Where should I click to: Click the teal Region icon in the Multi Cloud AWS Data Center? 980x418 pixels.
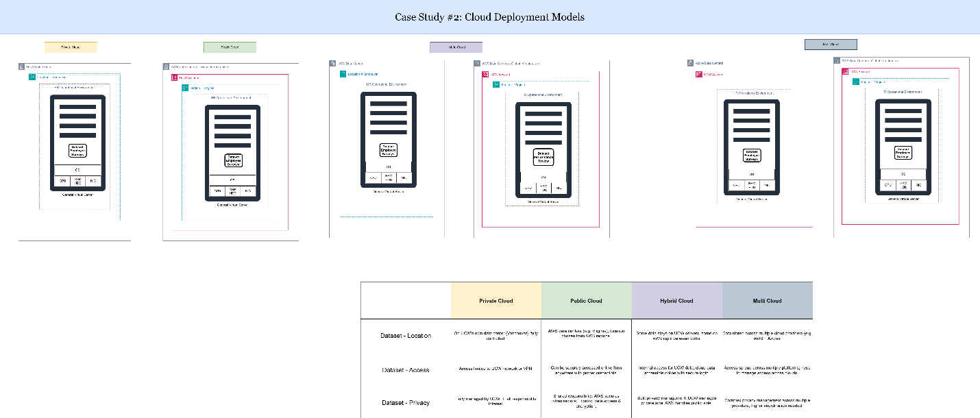coord(856,82)
